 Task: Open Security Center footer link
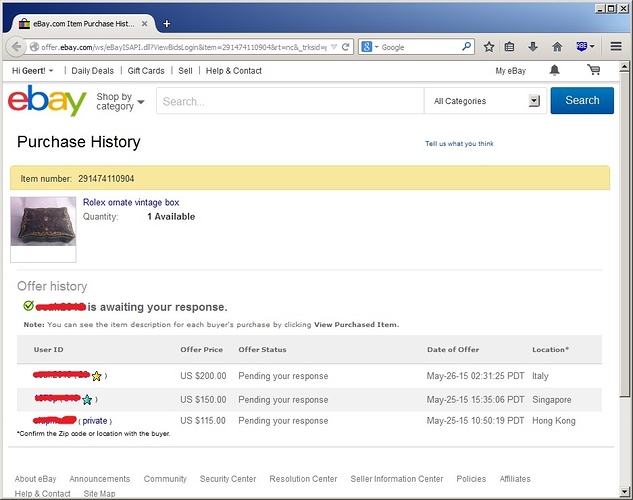tap(228, 479)
